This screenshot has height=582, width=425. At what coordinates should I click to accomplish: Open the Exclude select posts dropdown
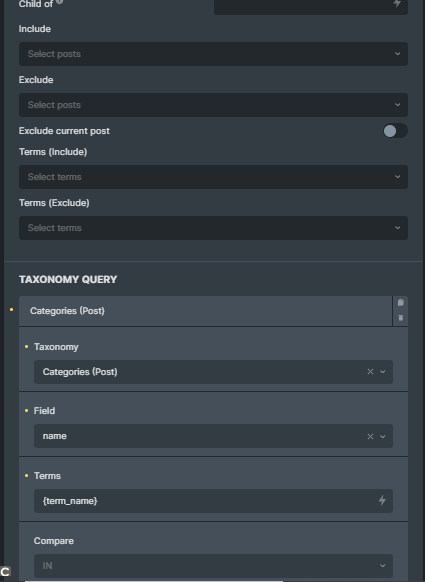213,105
